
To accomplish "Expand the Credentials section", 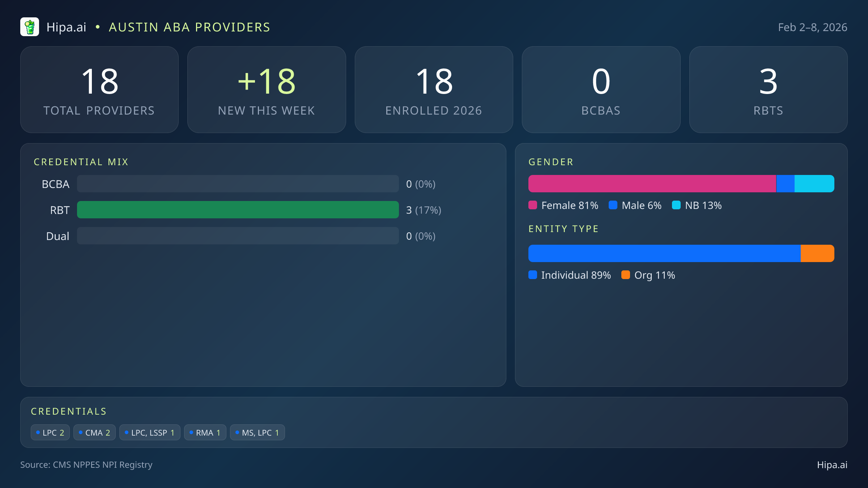I will (69, 411).
